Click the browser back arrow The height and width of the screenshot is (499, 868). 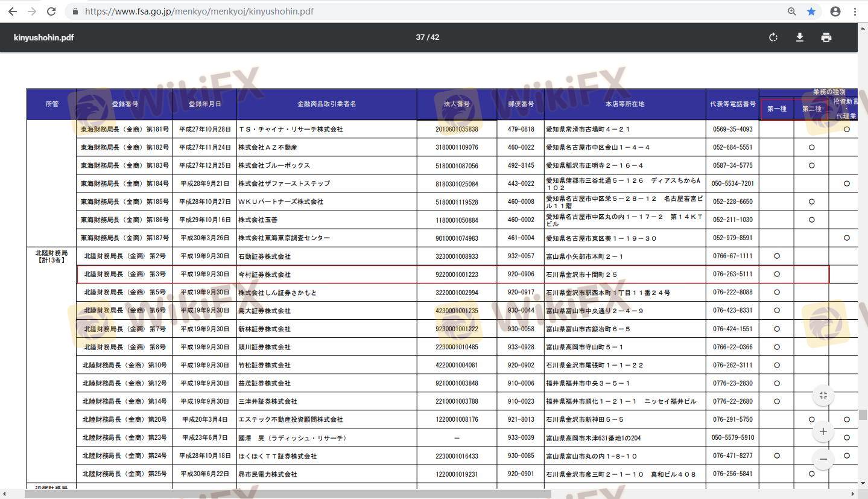click(x=12, y=11)
